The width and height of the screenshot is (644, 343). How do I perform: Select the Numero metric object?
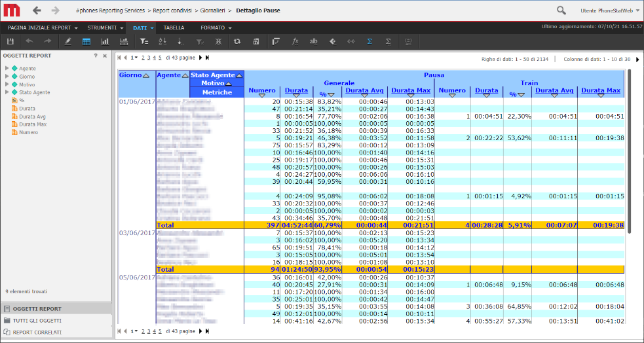28,132
